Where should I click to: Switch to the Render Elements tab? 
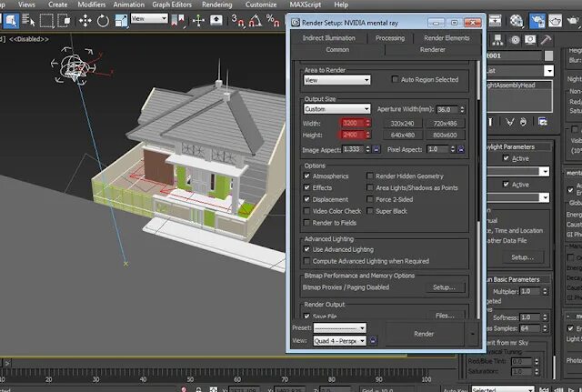pos(447,38)
